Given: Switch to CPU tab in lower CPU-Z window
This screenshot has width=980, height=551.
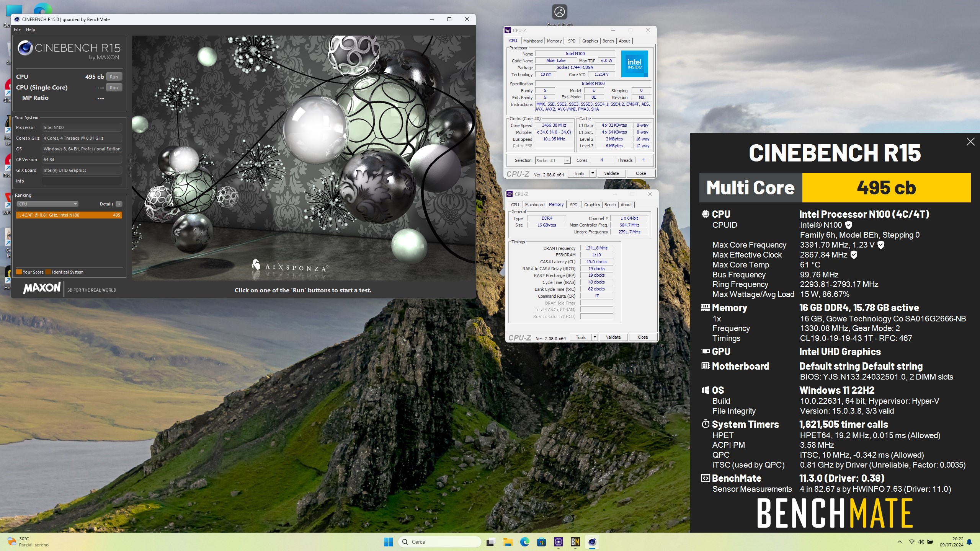Looking at the screenshot, I should tap(515, 205).
